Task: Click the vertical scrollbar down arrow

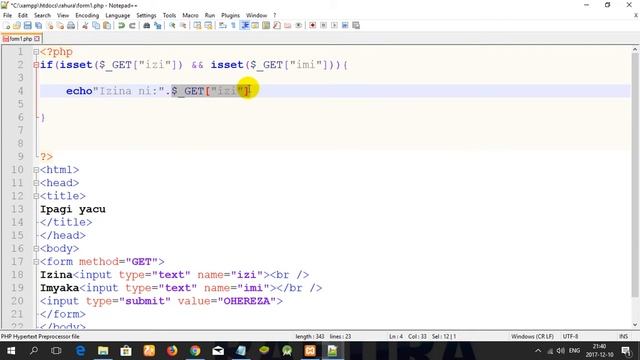Action: (635, 324)
